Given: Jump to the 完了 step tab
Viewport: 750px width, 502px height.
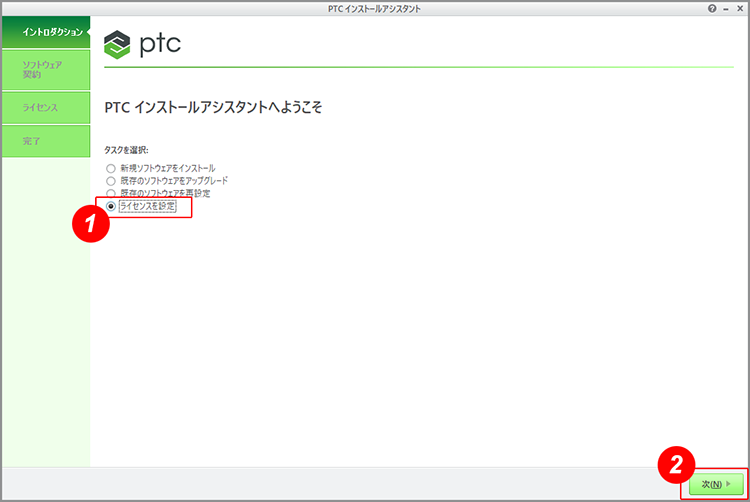Looking at the screenshot, I should (45, 141).
